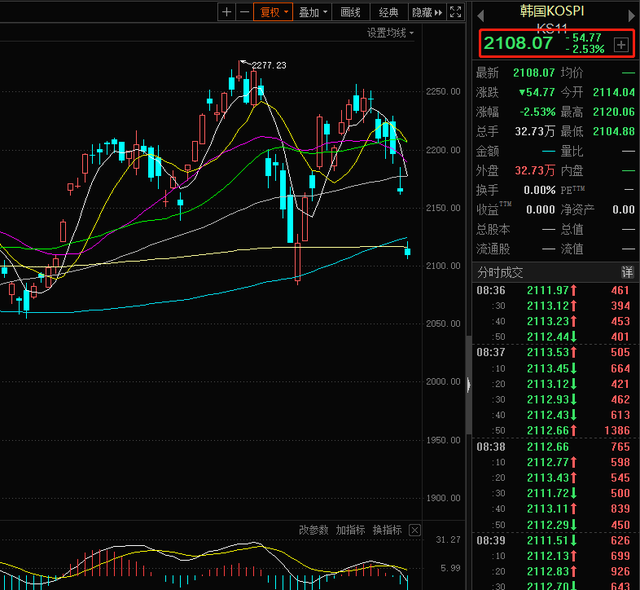Click the 2277.23 high price marker
640x590 pixels.
268,65
